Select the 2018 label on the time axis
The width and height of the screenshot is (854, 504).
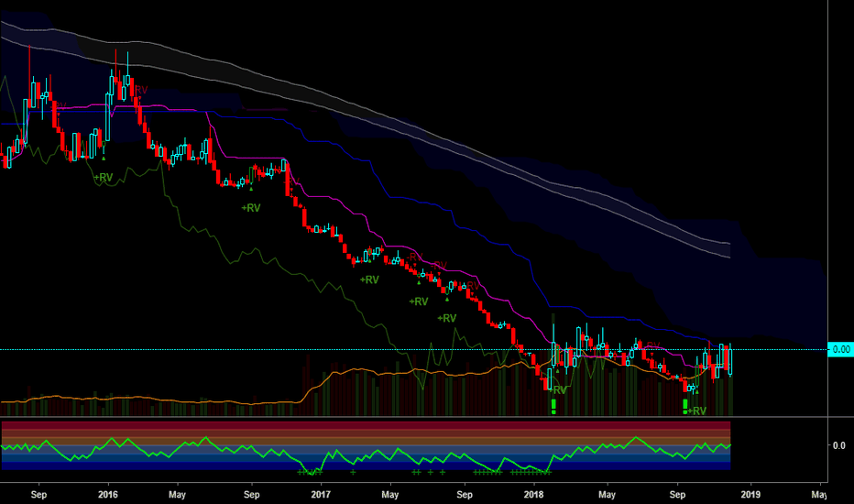[x=533, y=494]
